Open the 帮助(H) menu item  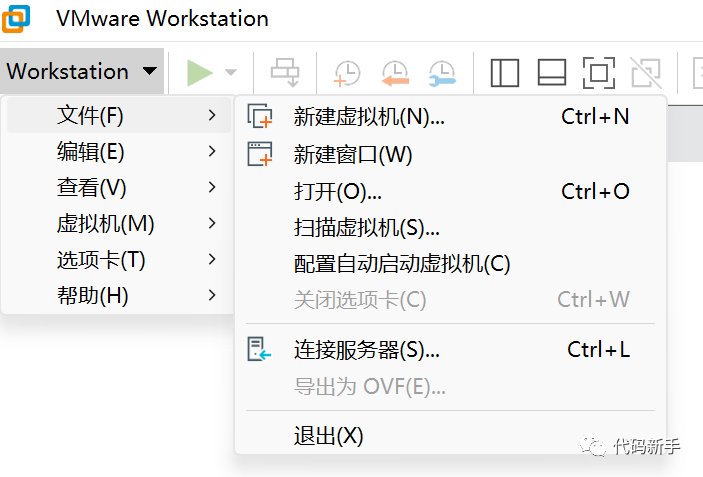[x=119, y=295]
